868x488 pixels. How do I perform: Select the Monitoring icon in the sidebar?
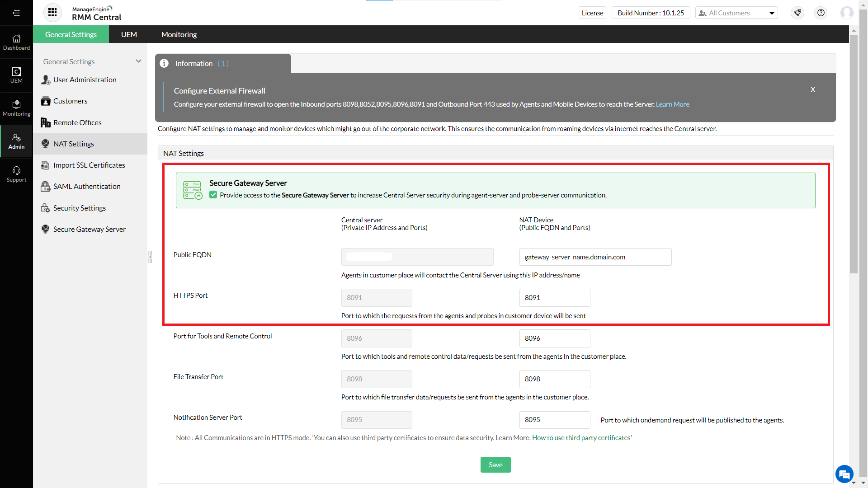tap(16, 107)
